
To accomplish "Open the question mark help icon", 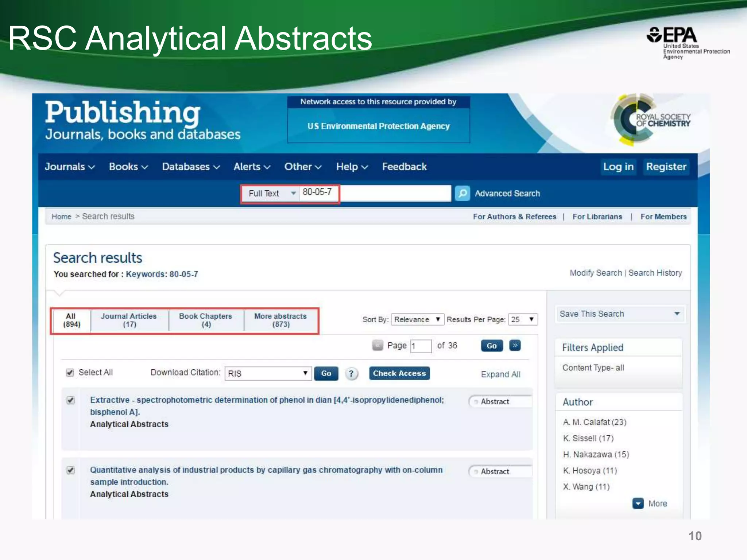I will pyautogui.click(x=351, y=373).
